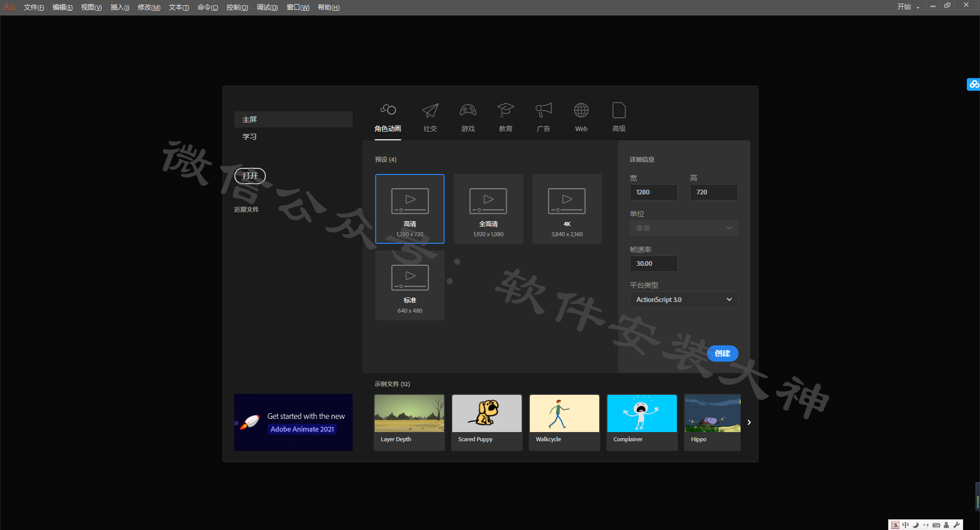Open the Scared Puppy sample file

487,422
